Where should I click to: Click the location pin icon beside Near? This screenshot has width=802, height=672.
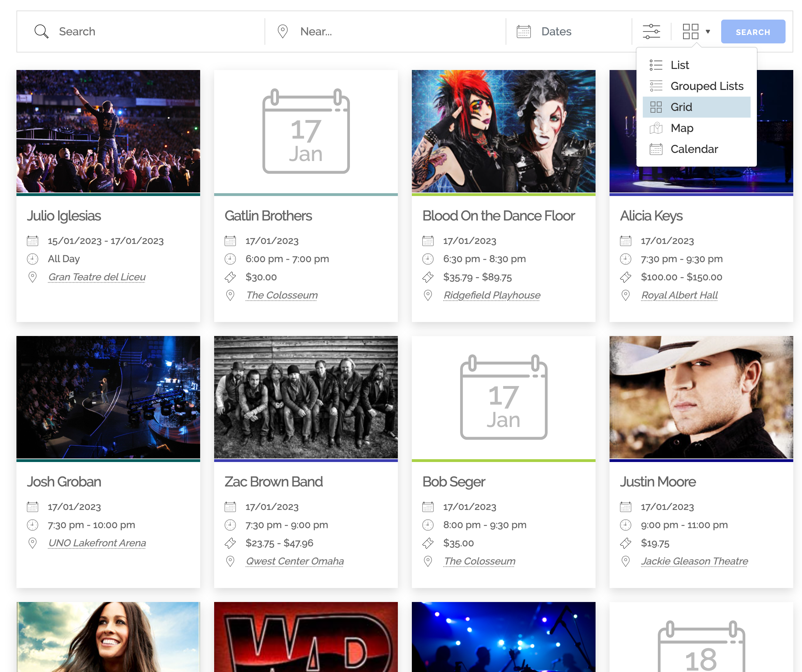(283, 31)
